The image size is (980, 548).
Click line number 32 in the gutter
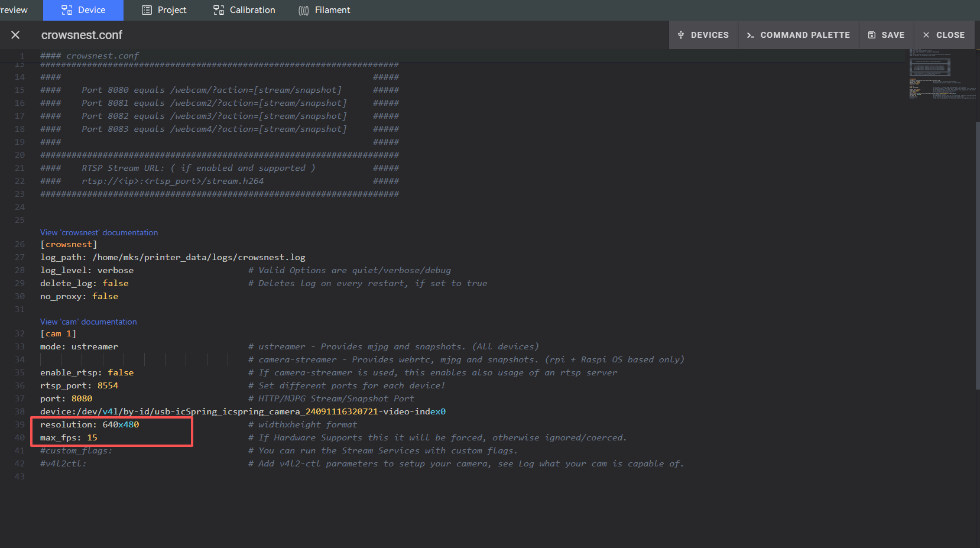pos(20,333)
